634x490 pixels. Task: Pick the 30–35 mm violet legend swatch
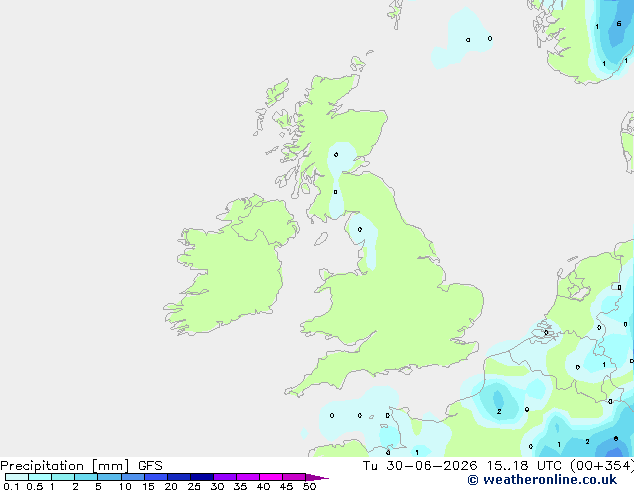[x=225, y=477]
